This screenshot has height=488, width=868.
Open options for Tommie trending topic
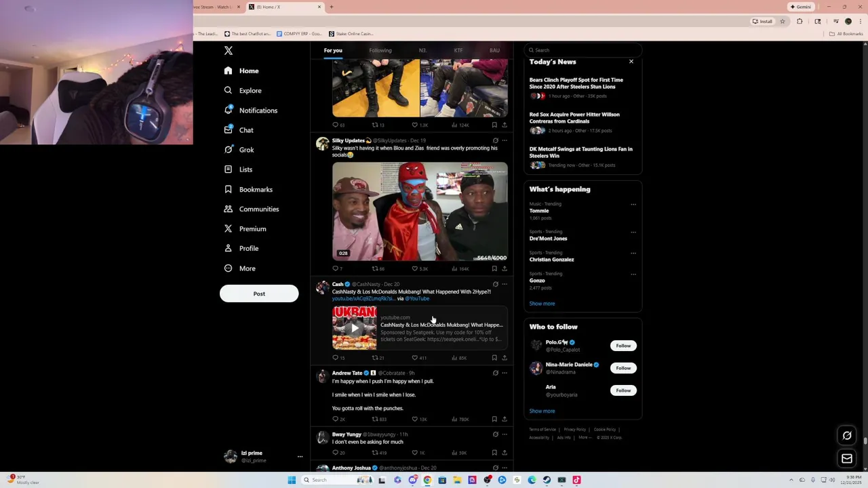click(633, 204)
